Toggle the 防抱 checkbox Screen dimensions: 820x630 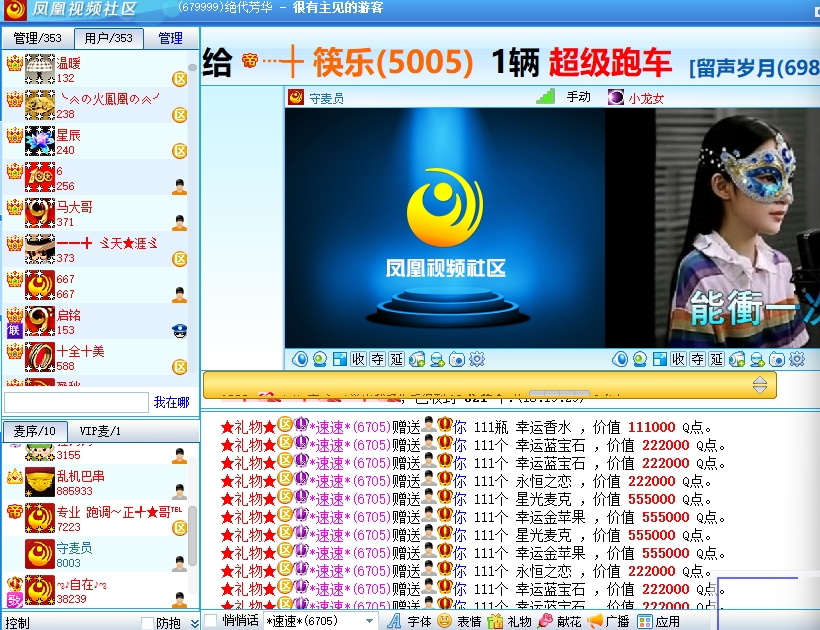click(147, 623)
